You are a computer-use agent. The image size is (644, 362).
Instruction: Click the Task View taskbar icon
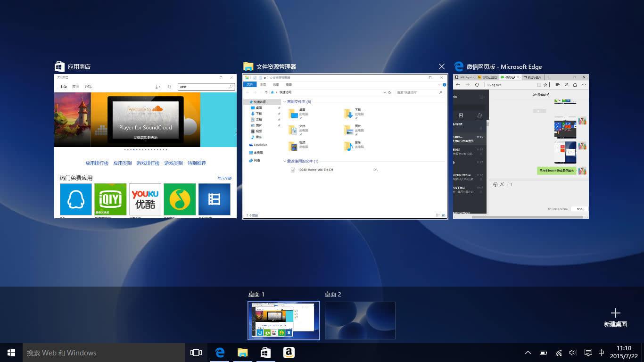[196, 353]
